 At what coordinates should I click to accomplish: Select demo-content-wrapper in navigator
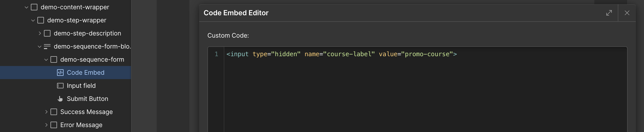tap(75, 7)
